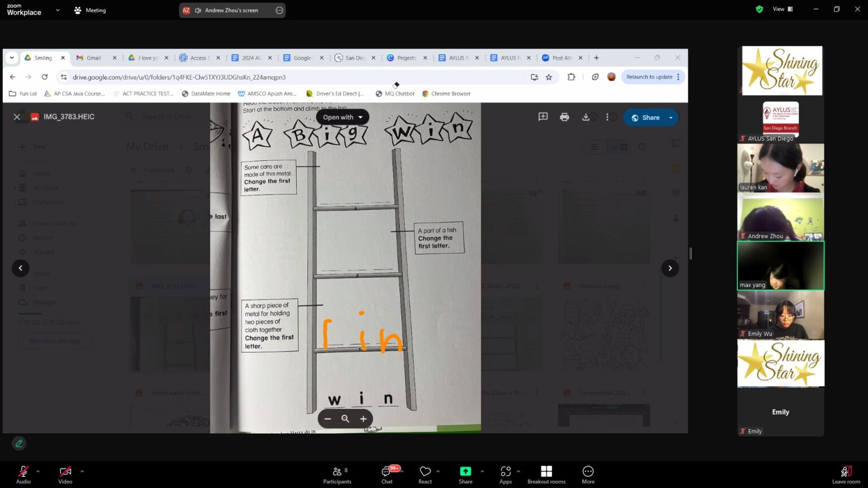This screenshot has width=868, height=488.
Task: Switch to the Meeting tab
Action: pyautogui.click(x=90, y=10)
